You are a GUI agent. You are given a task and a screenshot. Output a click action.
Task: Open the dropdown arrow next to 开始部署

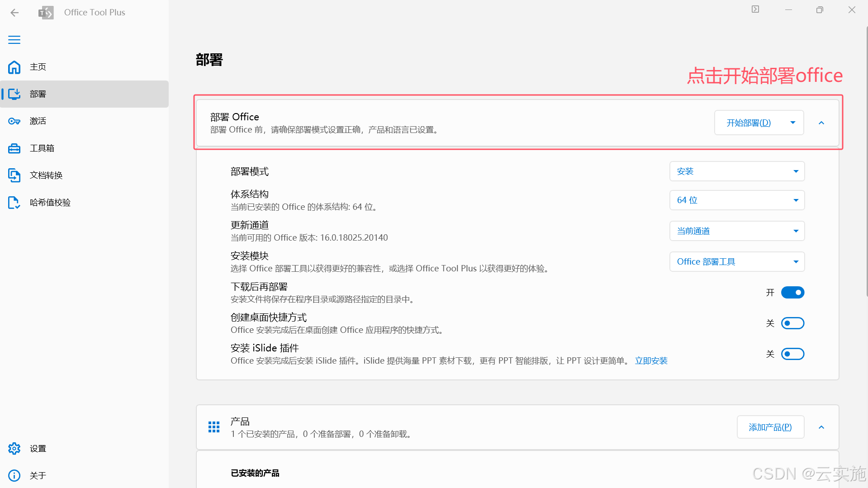(x=793, y=123)
